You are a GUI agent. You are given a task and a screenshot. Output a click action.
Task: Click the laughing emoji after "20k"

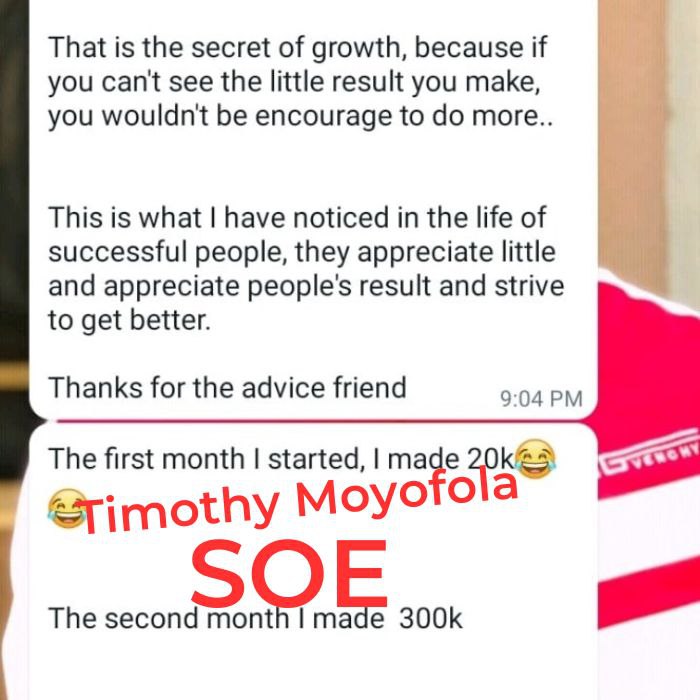535,458
